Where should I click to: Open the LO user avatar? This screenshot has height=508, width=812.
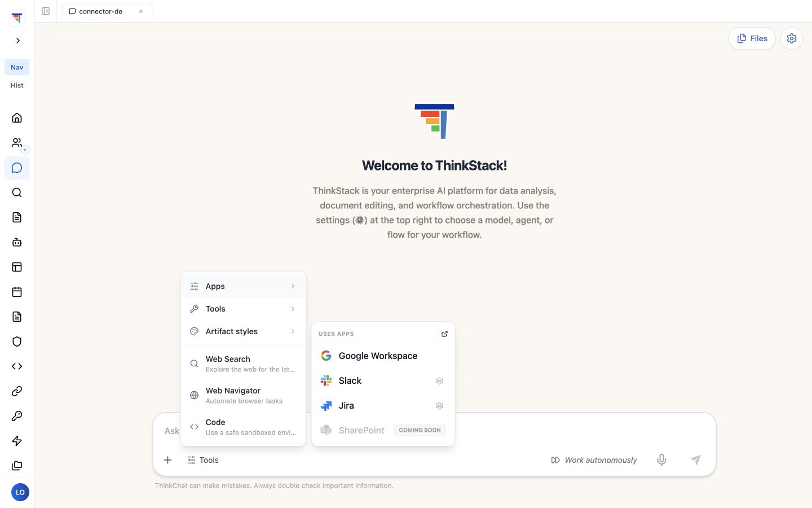[x=20, y=492]
